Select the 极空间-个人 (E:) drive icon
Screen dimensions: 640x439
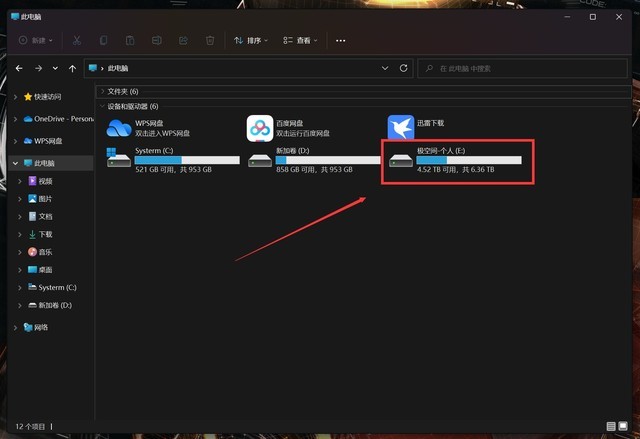401,160
